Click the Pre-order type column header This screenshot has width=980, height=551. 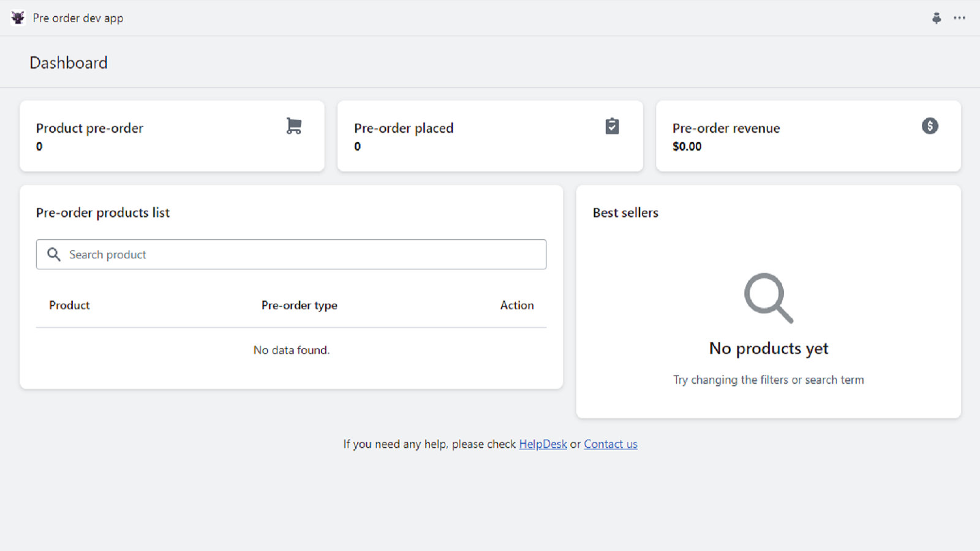(x=300, y=305)
